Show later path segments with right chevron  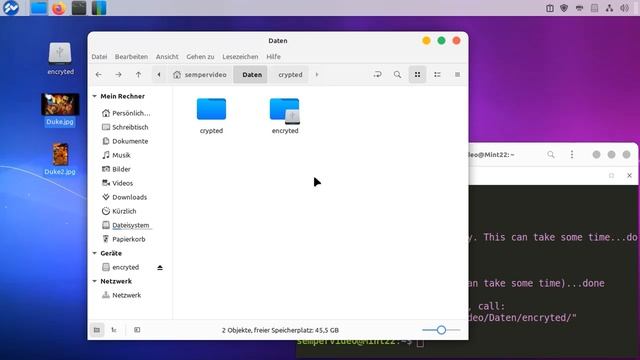click(317, 75)
